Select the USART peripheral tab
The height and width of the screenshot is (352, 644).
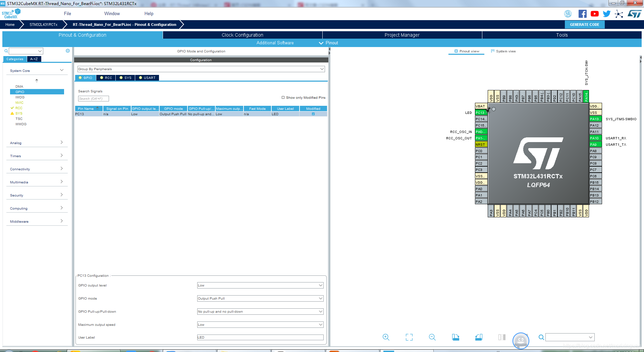click(x=147, y=78)
